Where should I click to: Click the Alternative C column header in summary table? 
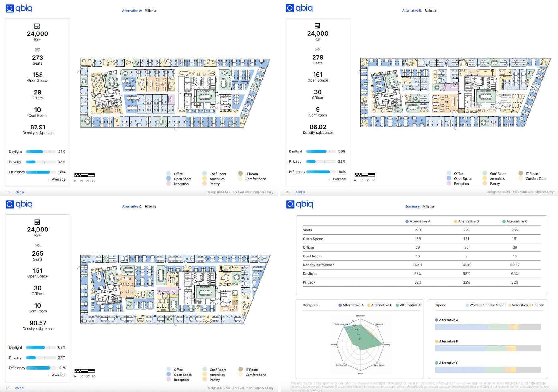click(x=515, y=221)
